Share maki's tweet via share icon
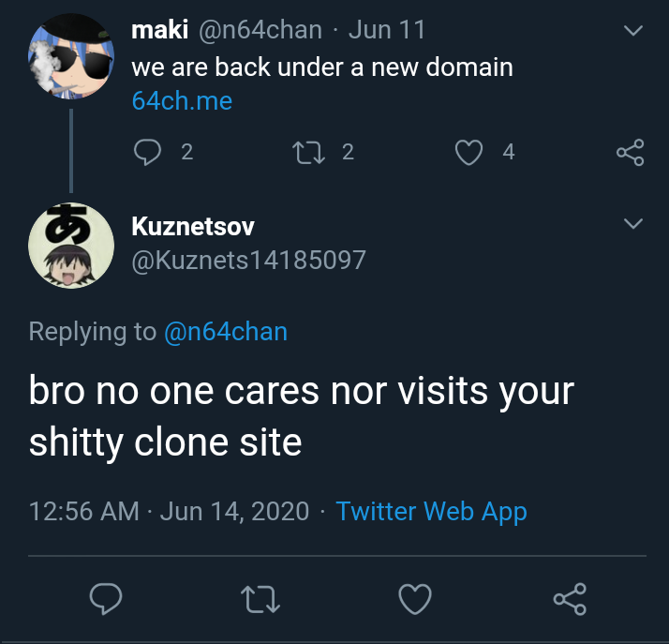The image size is (669, 644). [630, 152]
